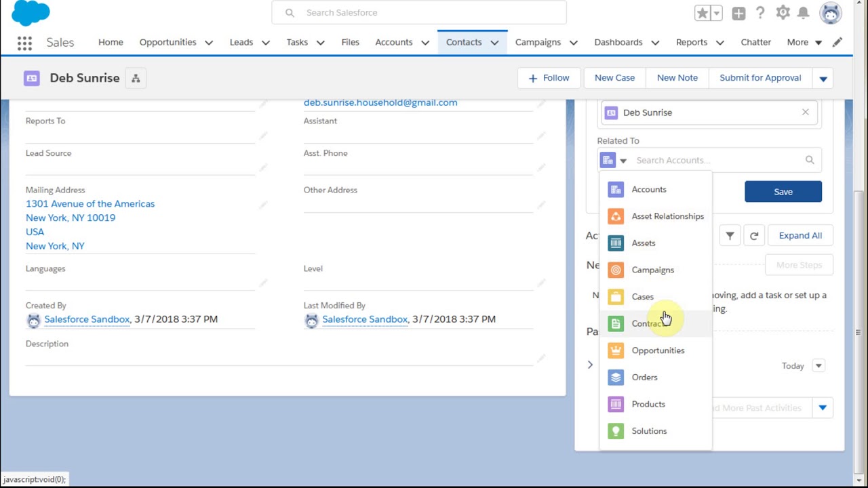Select Solutions in the object list
868x488 pixels.
pos(656,431)
